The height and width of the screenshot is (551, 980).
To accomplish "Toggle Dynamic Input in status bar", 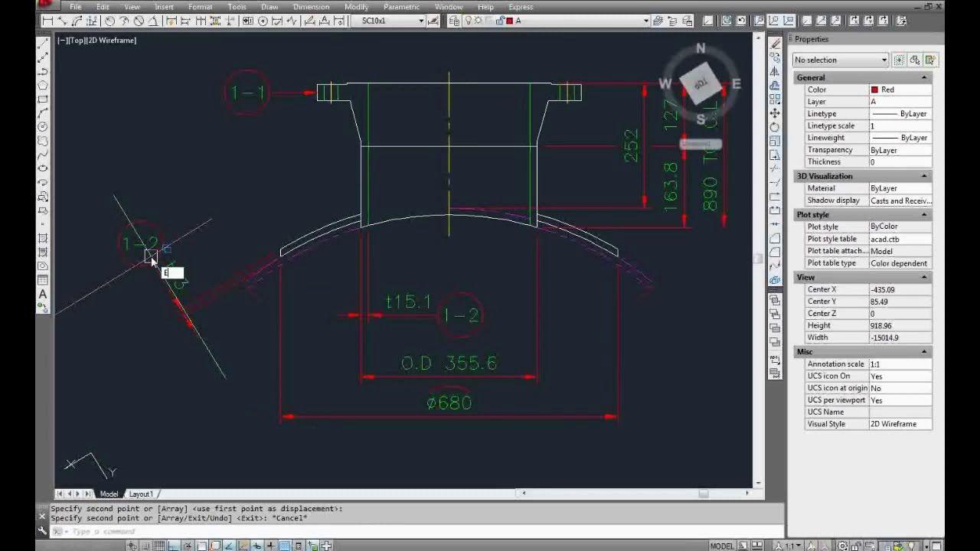I will 256,546.
